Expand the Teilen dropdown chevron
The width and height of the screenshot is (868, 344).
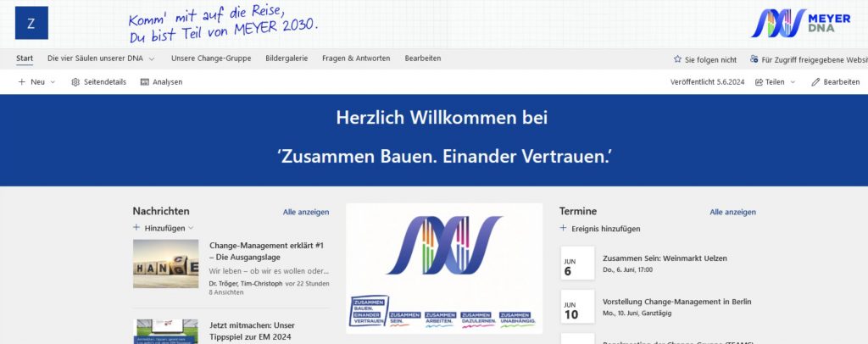(793, 82)
